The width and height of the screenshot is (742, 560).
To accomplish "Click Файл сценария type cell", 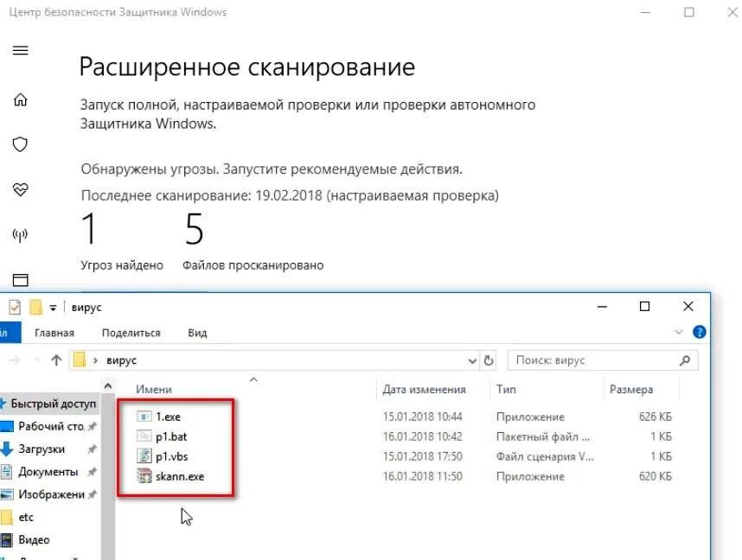I will pos(545,456).
